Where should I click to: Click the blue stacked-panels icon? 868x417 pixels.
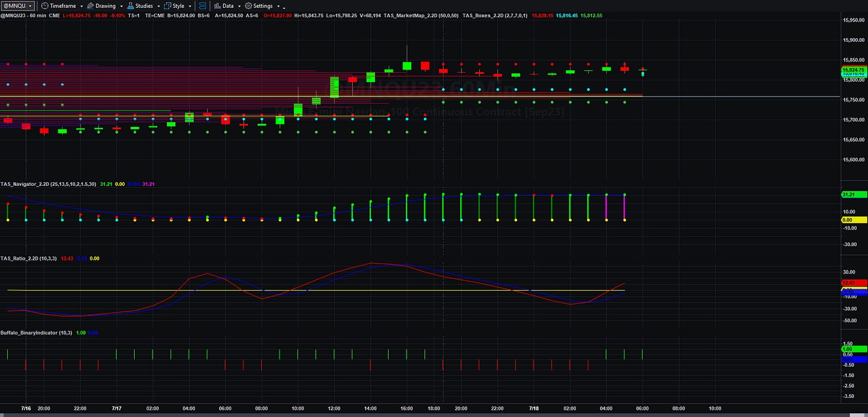pos(203,6)
